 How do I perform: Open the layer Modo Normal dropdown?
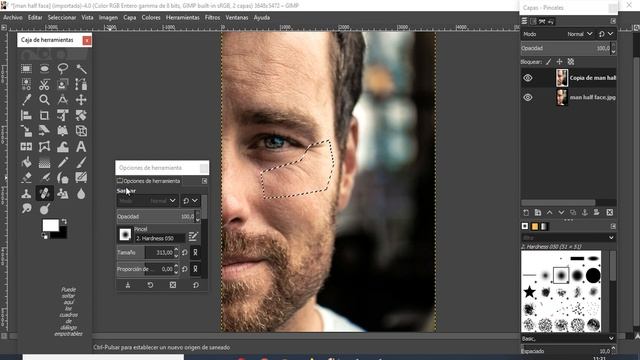[x=580, y=34]
